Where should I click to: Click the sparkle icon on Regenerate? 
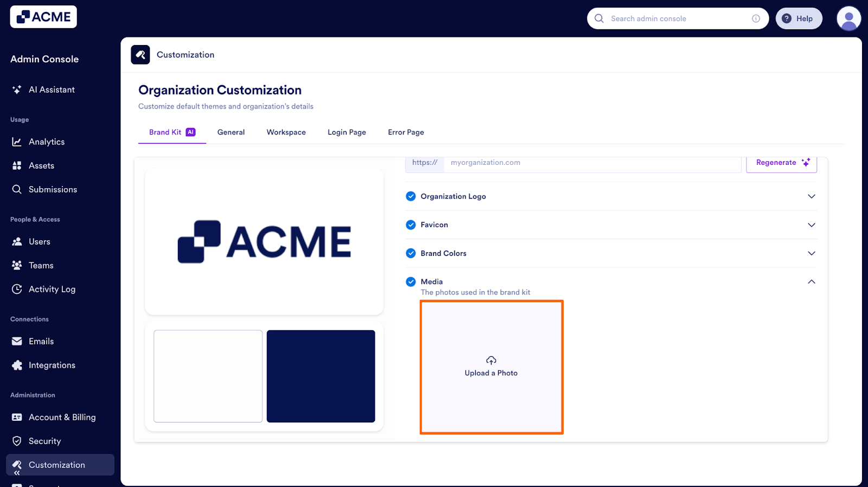(806, 162)
